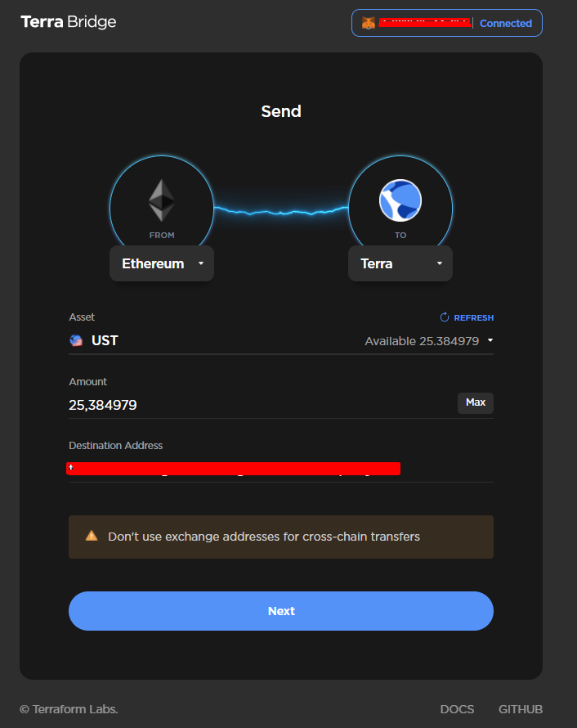
Task: Click the orange warning triangle icon
Action: (x=92, y=536)
